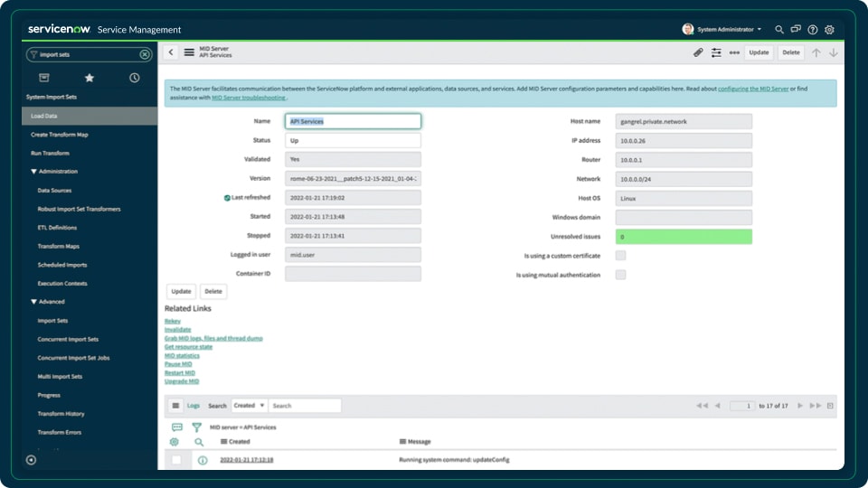Open the global search magnifier icon
Viewport: 868px width, 488px height.
coord(778,29)
